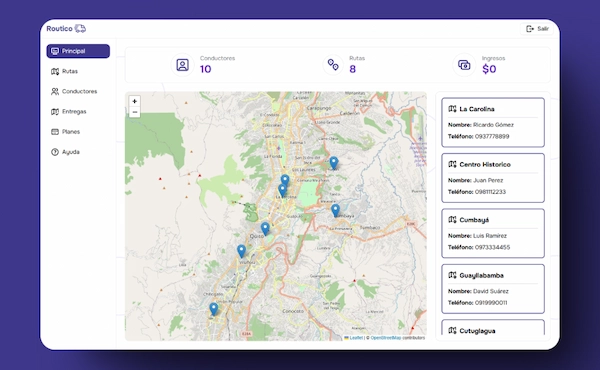Image resolution: width=600 pixels, height=370 pixels.
Task: Click the Cumbayá route icon
Action: [452, 220]
